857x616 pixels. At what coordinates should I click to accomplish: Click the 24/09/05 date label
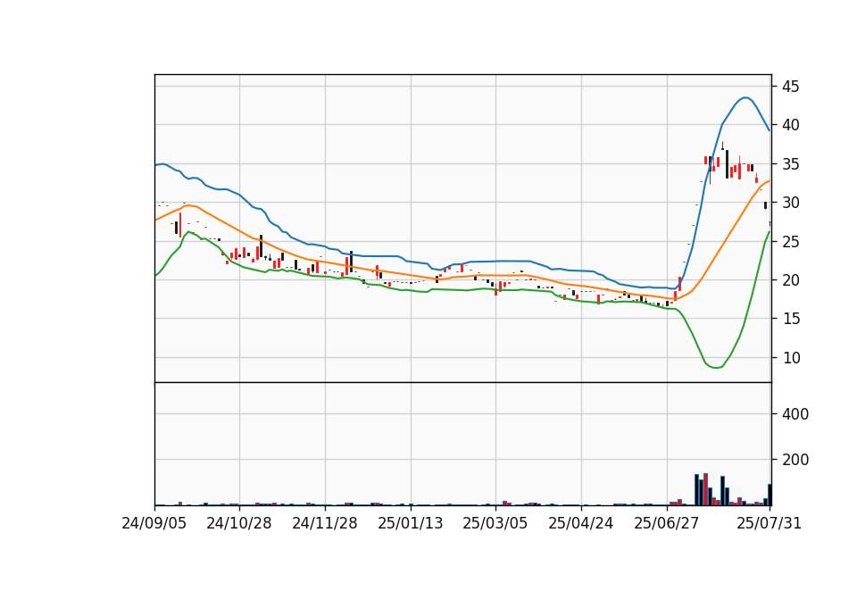pyautogui.click(x=154, y=523)
